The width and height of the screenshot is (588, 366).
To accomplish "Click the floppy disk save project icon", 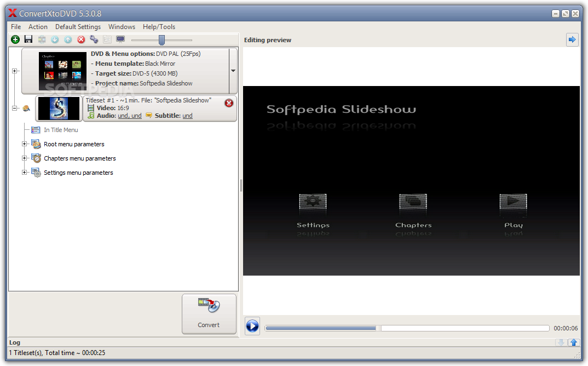I will [28, 39].
